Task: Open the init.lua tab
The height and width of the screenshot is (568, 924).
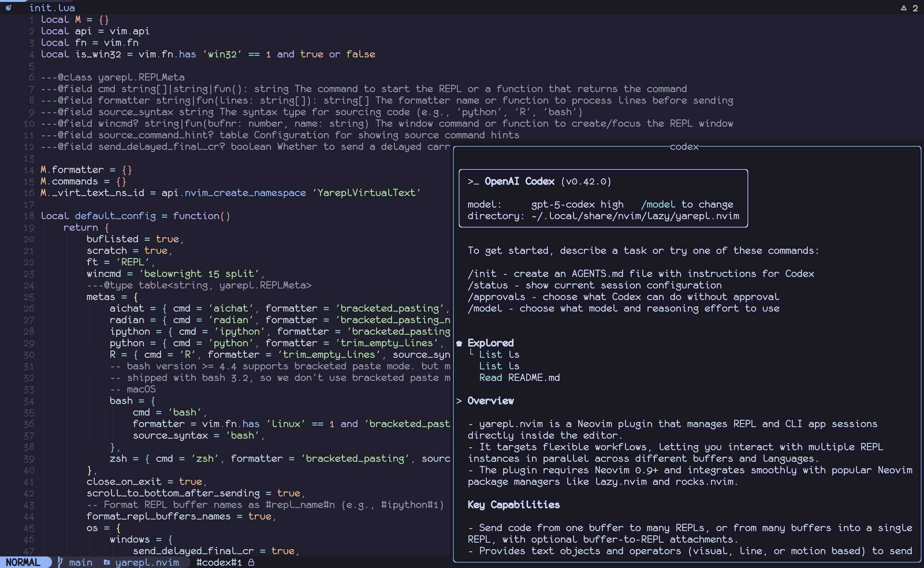Action: tap(52, 7)
